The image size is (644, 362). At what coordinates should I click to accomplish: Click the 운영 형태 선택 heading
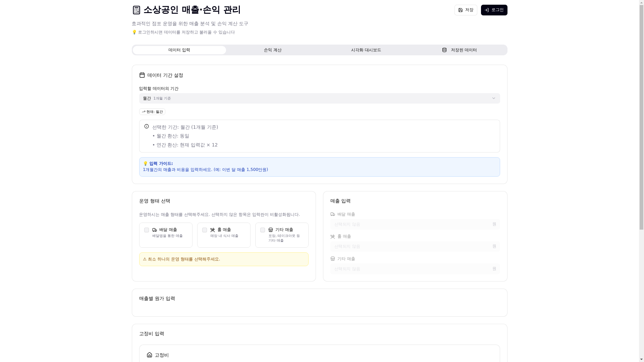point(155,201)
